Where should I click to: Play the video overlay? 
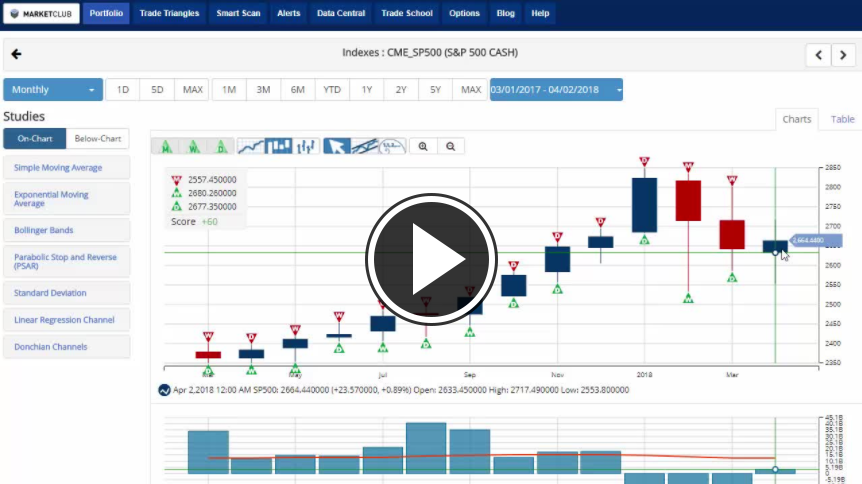431,258
